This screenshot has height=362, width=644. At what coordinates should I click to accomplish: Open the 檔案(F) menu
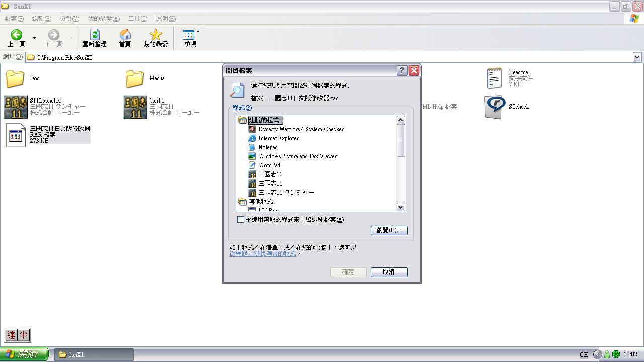[x=14, y=19]
